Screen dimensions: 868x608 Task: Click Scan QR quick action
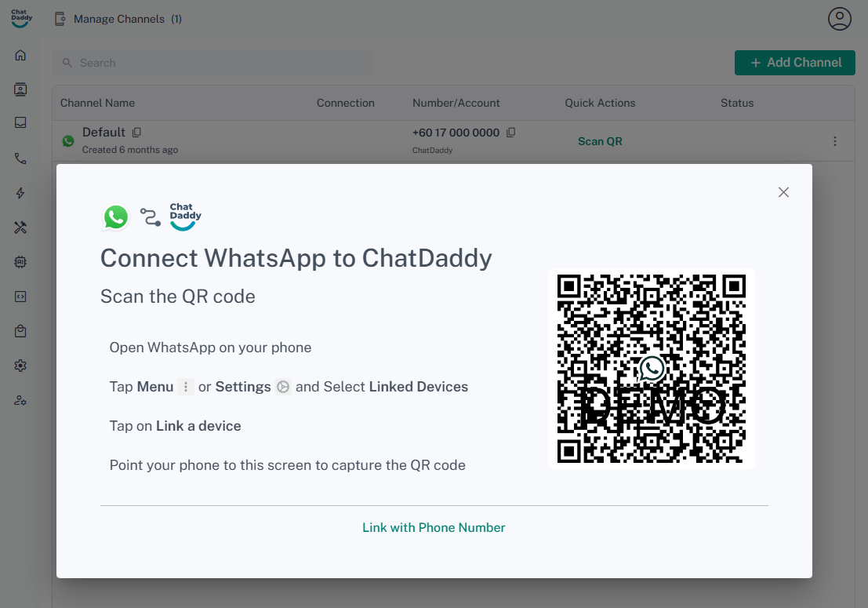(x=600, y=141)
